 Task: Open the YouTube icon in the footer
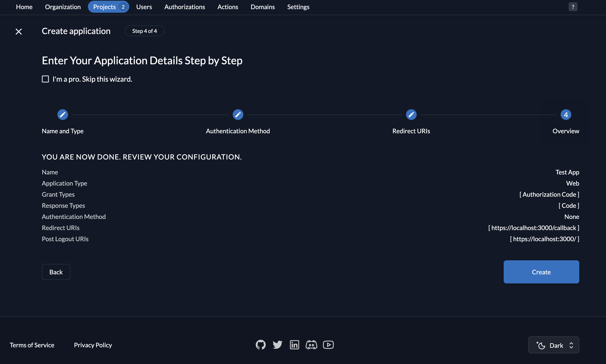point(328,345)
